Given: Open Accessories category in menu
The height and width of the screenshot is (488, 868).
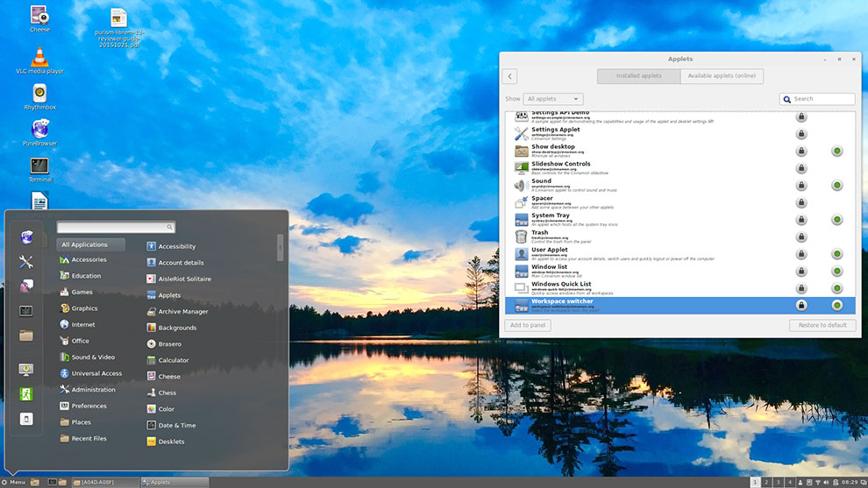Looking at the screenshot, I should [83, 259].
